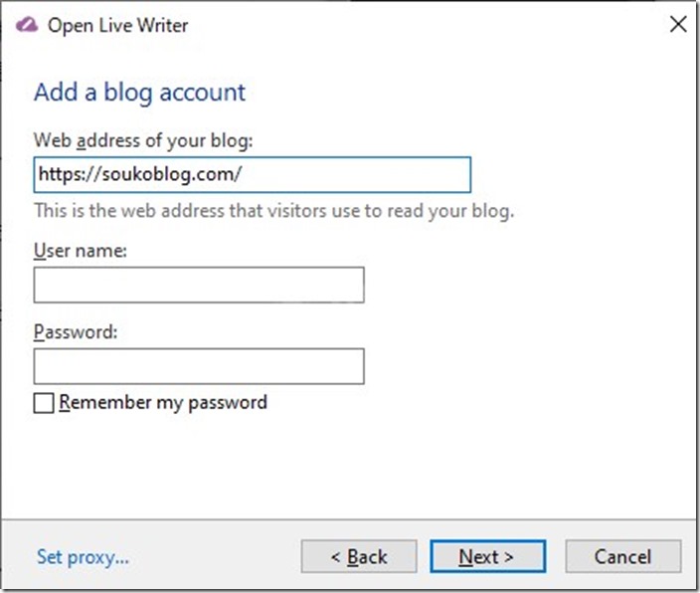Cancel adding the blog account
The image size is (700, 593).
(623, 556)
